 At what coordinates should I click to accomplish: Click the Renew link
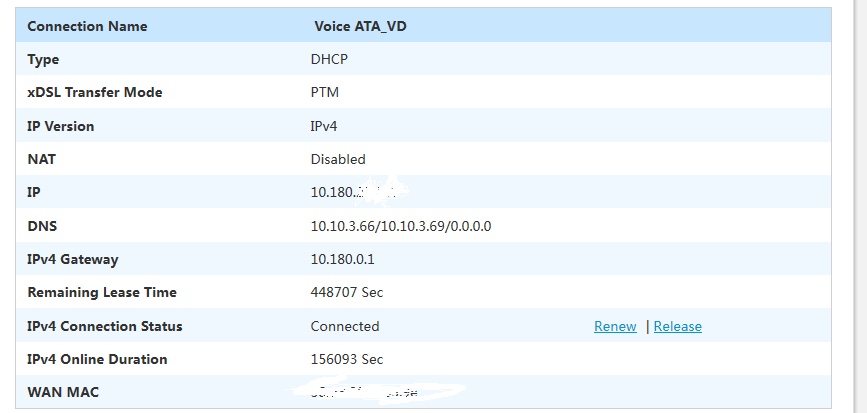tap(615, 326)
